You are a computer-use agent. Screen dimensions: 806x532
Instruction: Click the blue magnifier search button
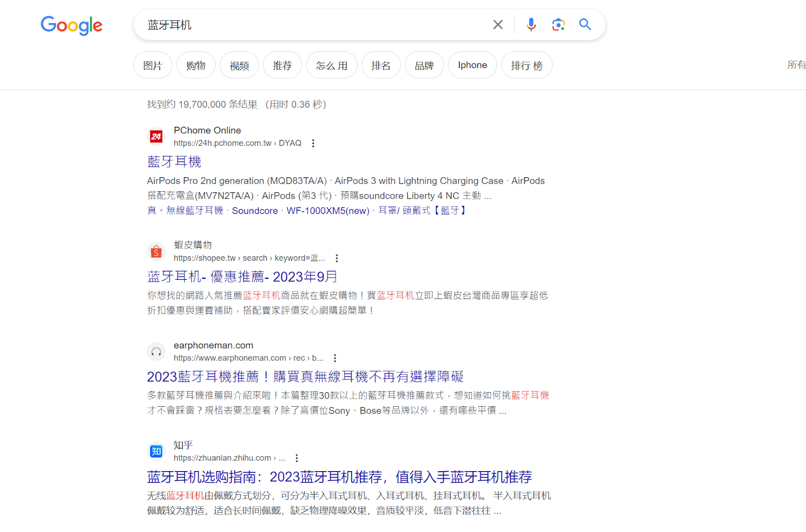[585, 25]
